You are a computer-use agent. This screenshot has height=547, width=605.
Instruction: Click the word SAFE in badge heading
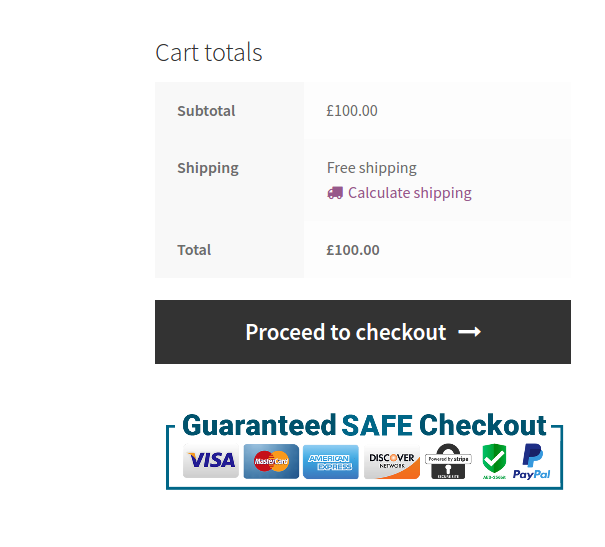(x=376, y=425)
